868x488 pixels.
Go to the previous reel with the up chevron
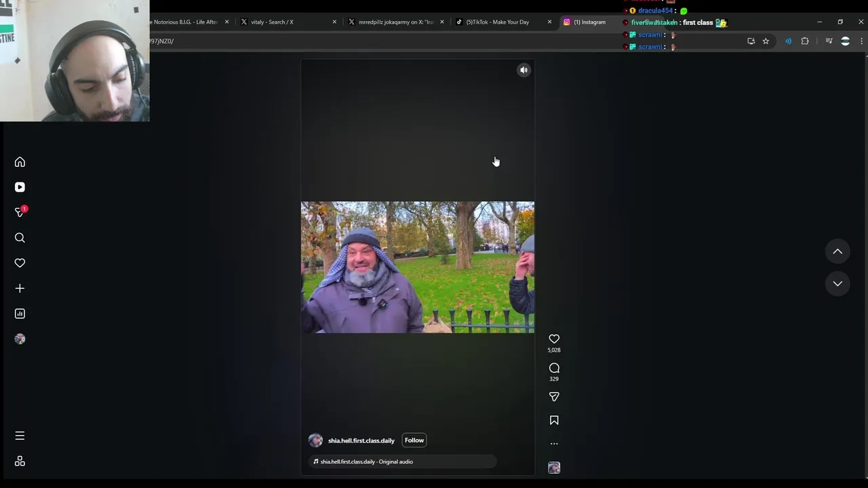click(837, 251)
